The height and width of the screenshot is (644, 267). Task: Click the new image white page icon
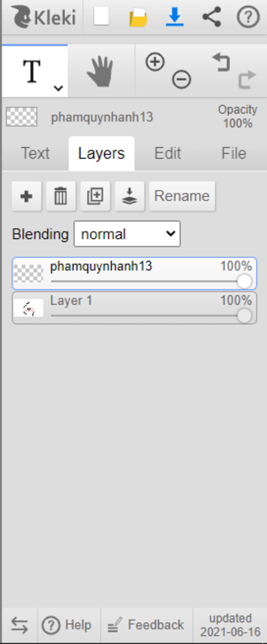tap(101, 16)
